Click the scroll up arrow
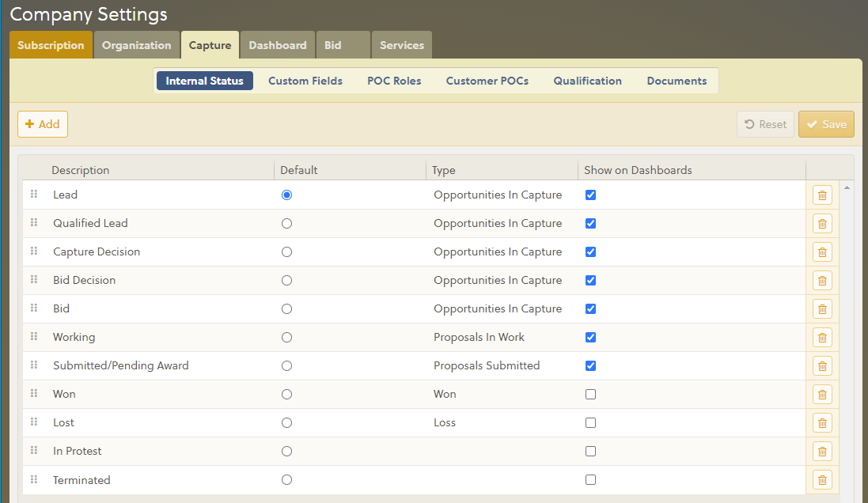This screenshot has height=503, width=868. click(x=847, y=187)
